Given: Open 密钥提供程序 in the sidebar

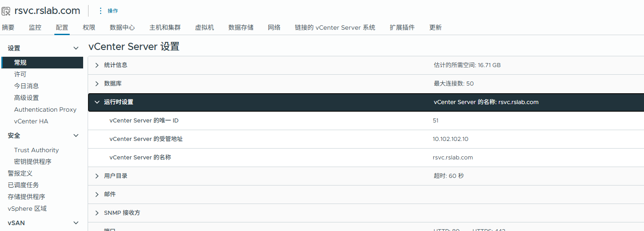Looking at the screenshot, I should click(33, 162).
